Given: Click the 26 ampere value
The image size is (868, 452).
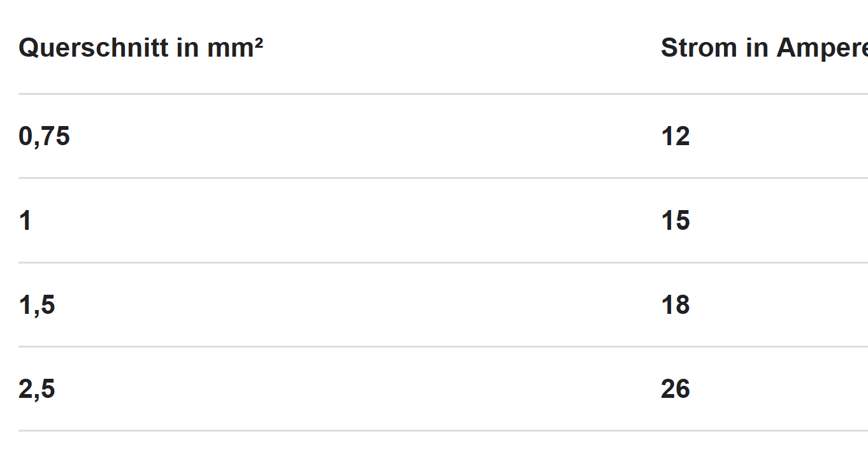Looking at the screenshot, I should click(676, 389).
